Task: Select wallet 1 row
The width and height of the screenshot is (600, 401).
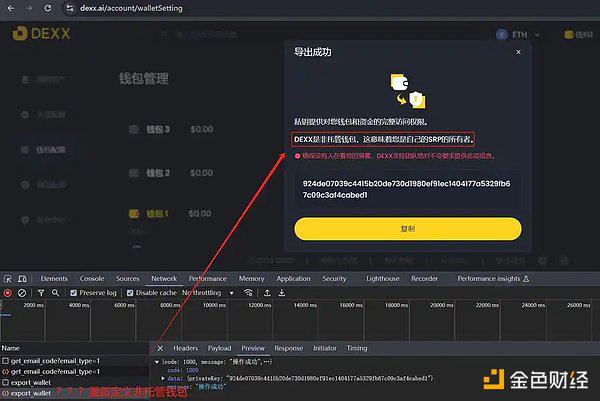Action: click(x=170, y=214)
